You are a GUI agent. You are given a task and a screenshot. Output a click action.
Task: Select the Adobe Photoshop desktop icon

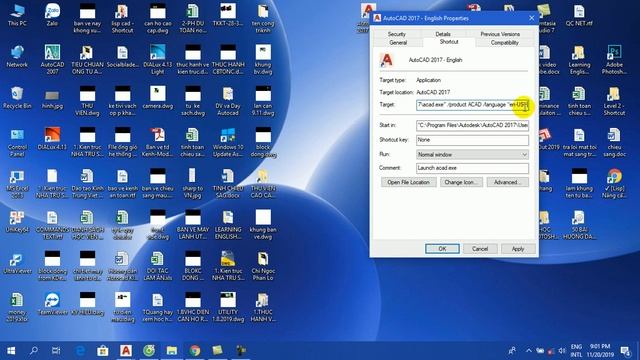[x=614, y=59]
